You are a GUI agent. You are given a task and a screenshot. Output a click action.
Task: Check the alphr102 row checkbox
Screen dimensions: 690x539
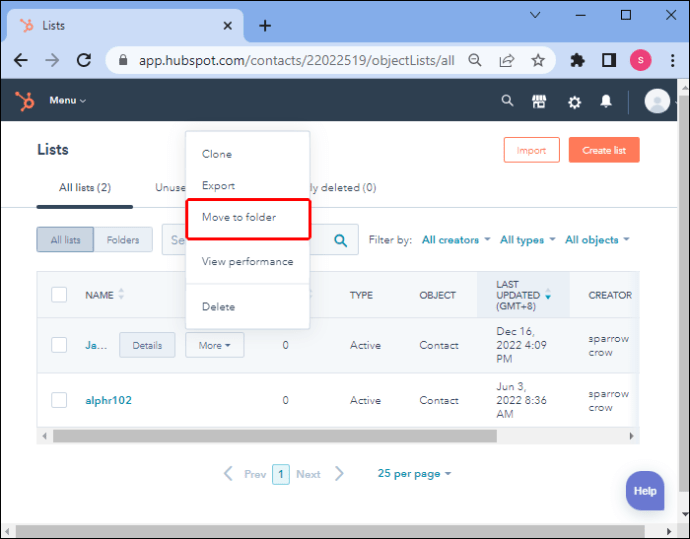pyautogui.click(x=59, y=400)
